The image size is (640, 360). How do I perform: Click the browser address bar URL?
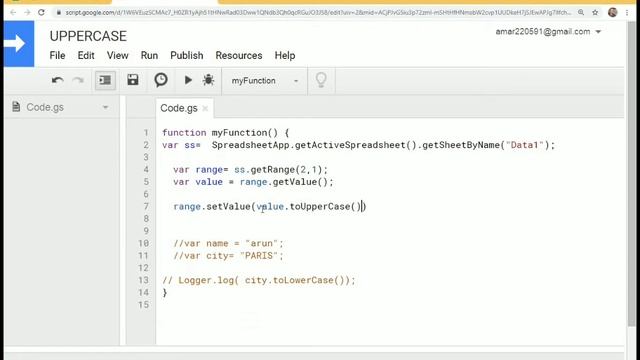pos(318,13)
